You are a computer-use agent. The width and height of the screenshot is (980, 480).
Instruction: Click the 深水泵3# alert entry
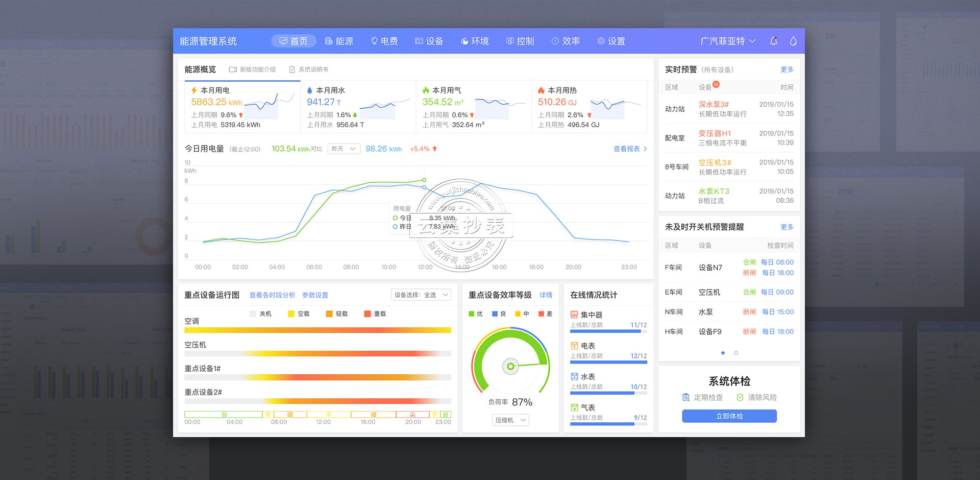[x=714, y=104]
